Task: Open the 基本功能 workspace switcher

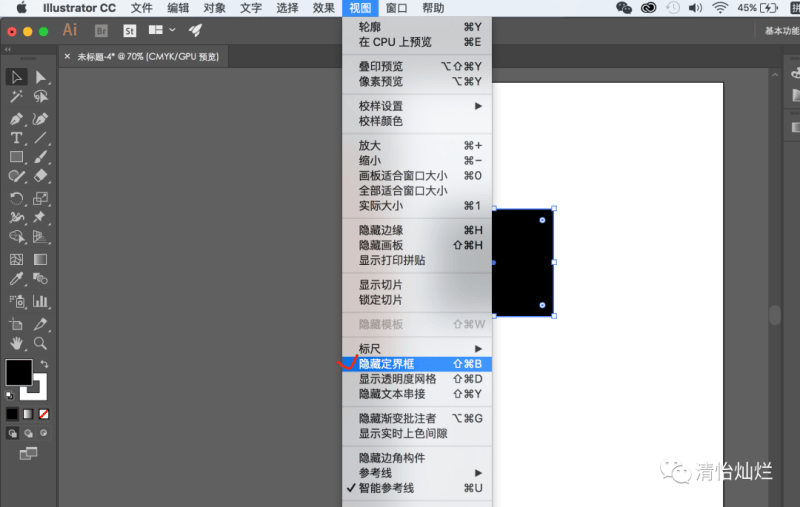Action: click(782, 31)
